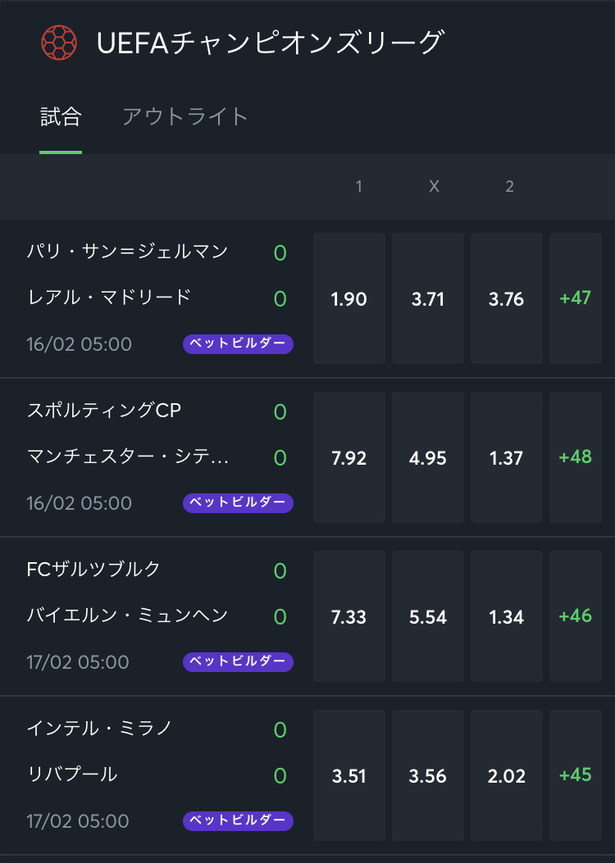
Task: Switch to the アウトライト tab
Action: [185, 117]
